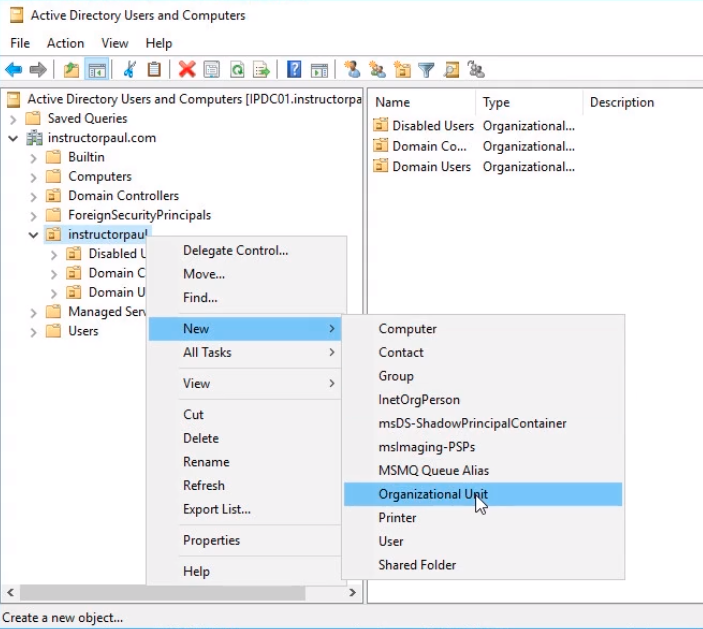Viewport: 703px width, 629px height.
Task: Click the Up one level folder icon
Action: coord(71,69)
